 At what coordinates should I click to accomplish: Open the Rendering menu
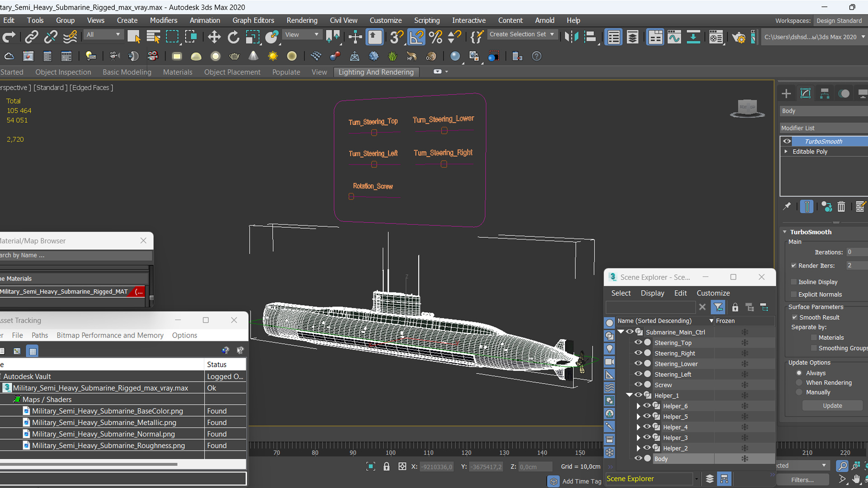click(x=302, y=20)
